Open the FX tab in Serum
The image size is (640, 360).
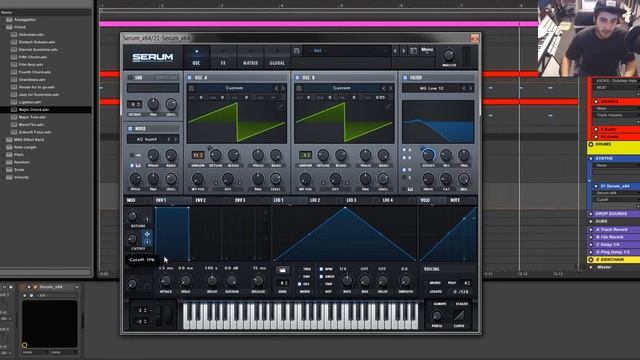pyautogui.click(x=223, y=57)
